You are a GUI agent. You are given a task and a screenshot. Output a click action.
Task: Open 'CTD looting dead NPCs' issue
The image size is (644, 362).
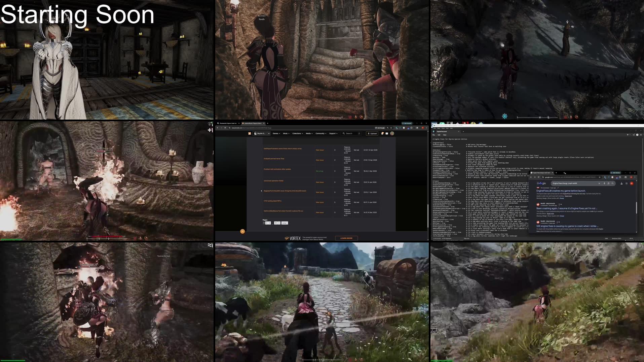coord(272,201)
